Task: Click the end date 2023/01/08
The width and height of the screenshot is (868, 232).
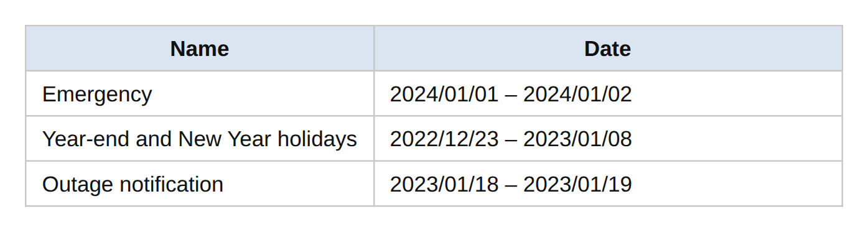Action: coord(577,139)
